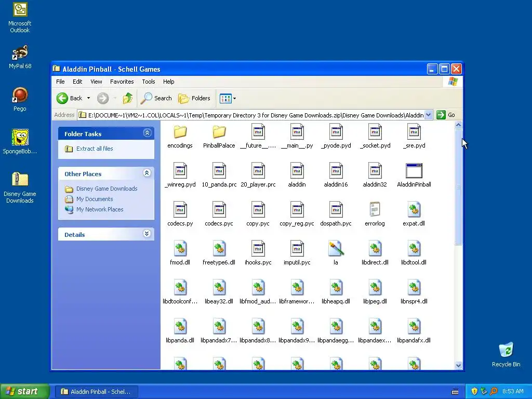Open the Help menu

pos(169,82)
